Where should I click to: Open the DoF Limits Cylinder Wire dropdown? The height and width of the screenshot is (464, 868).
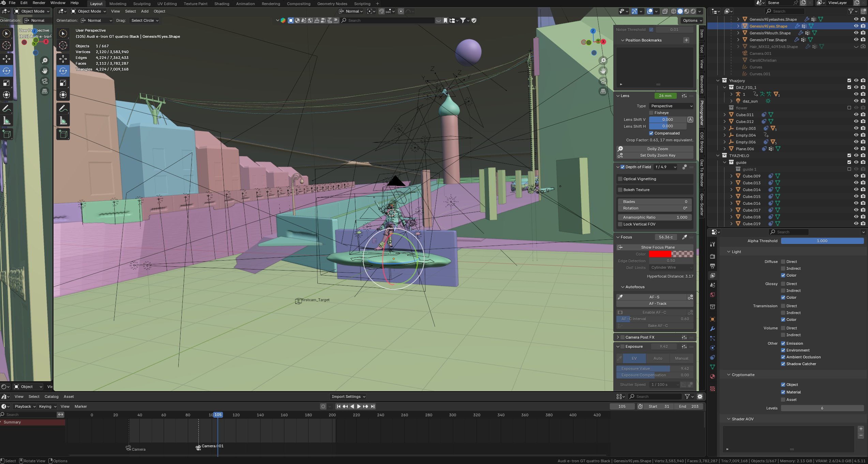[x=671, y=268]
